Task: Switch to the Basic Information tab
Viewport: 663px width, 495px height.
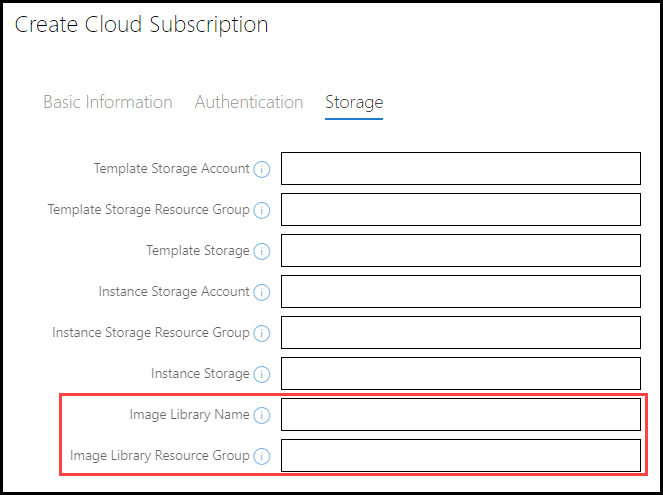Action: [108, 102]
